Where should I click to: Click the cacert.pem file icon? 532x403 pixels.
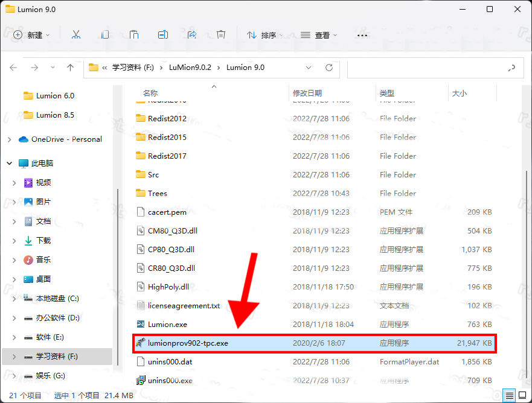(141, 212)
